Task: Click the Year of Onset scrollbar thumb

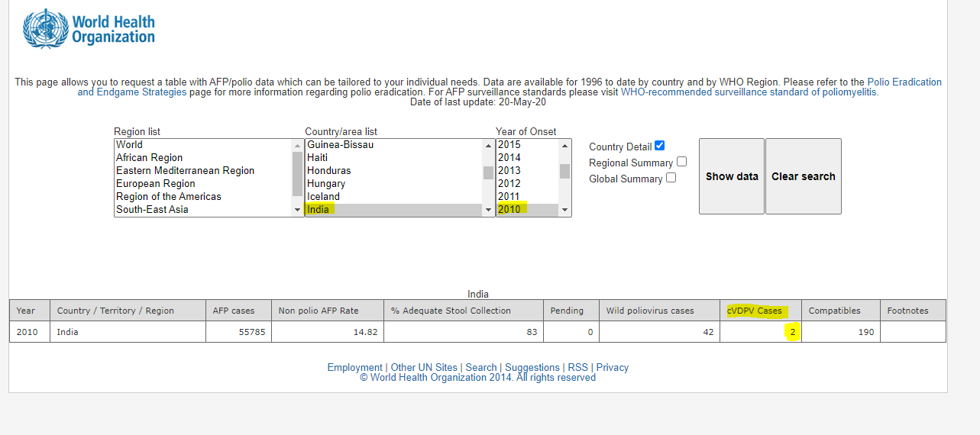Action: coord(565,171)
